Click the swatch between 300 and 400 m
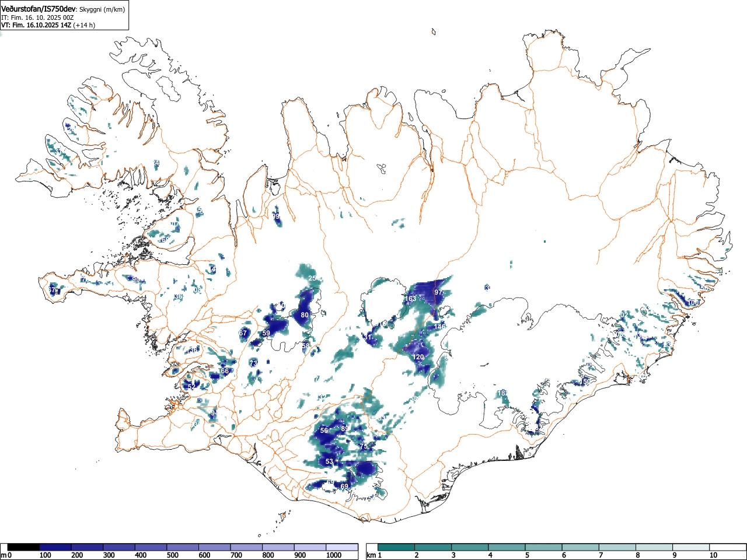Viewport: 747px width, 560px height. coord(119,547)
